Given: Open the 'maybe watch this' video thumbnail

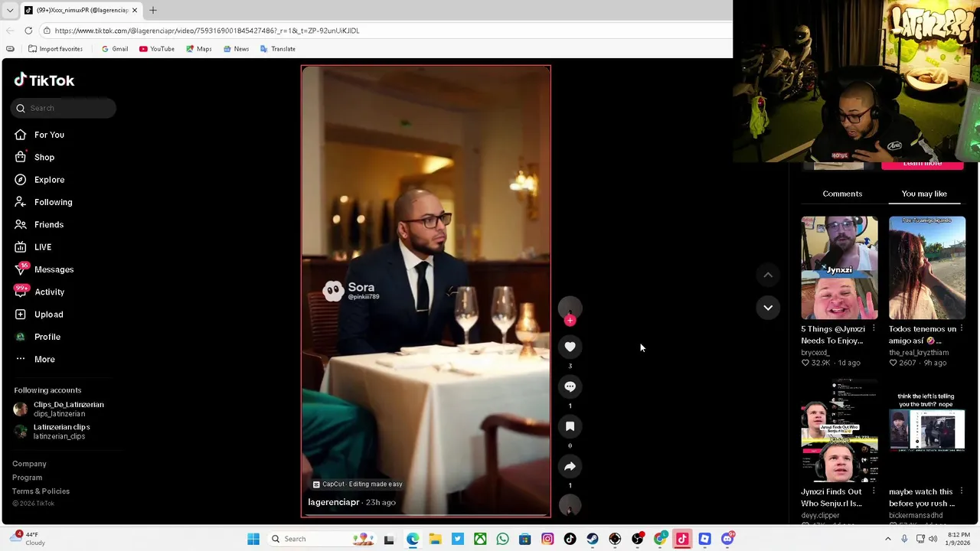Looking at the screenshot, I should click(927, 431).
